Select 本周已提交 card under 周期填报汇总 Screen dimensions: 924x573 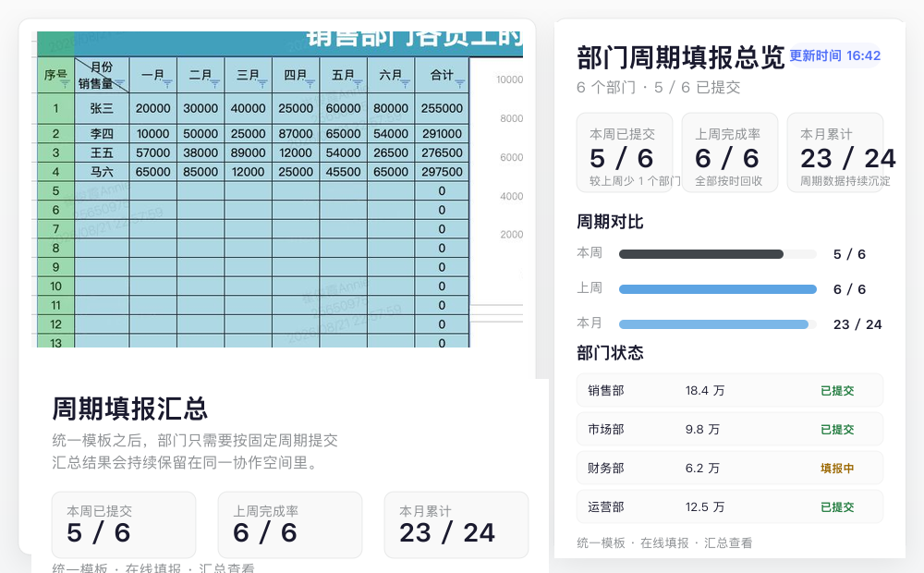tap(124, 525)
